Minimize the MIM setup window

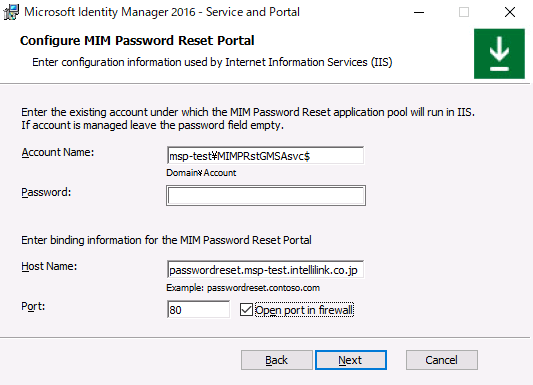pyautogui.click(x=419, y=13)
